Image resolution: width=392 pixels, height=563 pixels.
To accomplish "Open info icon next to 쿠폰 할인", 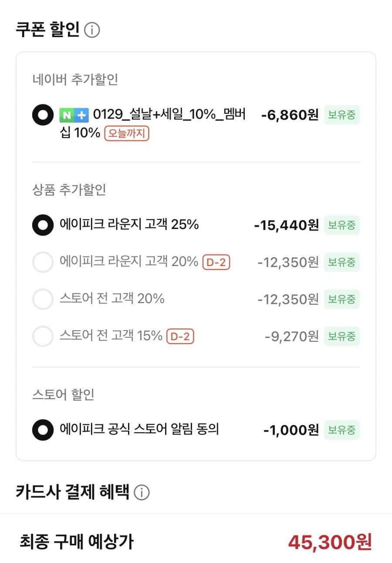I will (92, 31).
